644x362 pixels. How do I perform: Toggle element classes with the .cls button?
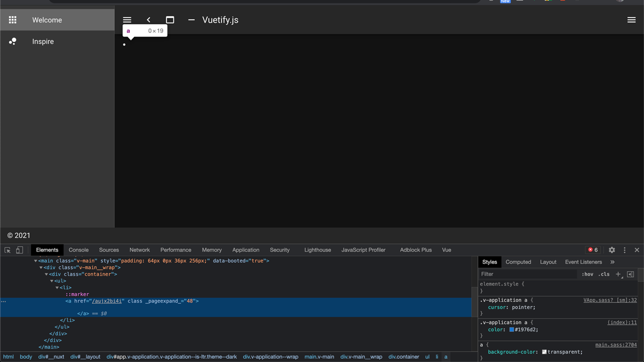pos(604,274)
